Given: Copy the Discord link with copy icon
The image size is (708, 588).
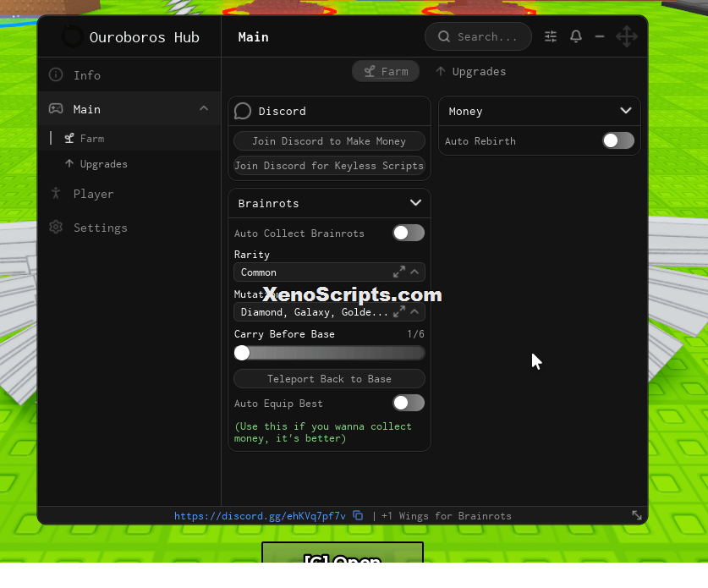Looking at the screenshot, I should [358, 516].
